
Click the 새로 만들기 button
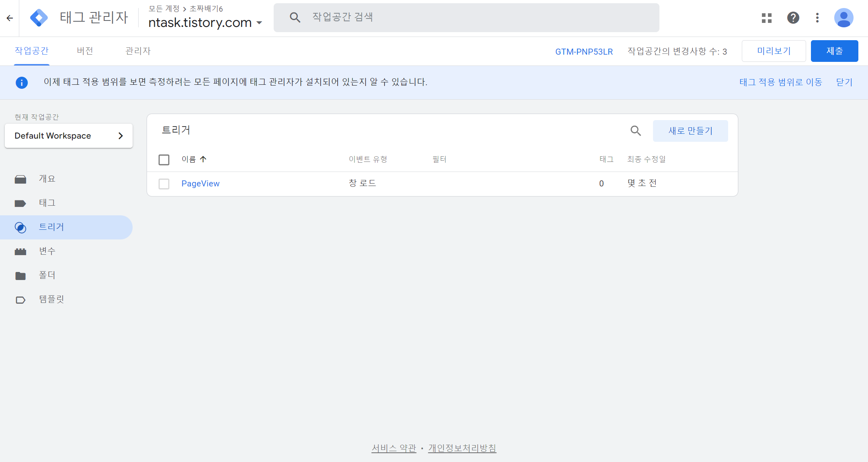[x=690, y=131]
